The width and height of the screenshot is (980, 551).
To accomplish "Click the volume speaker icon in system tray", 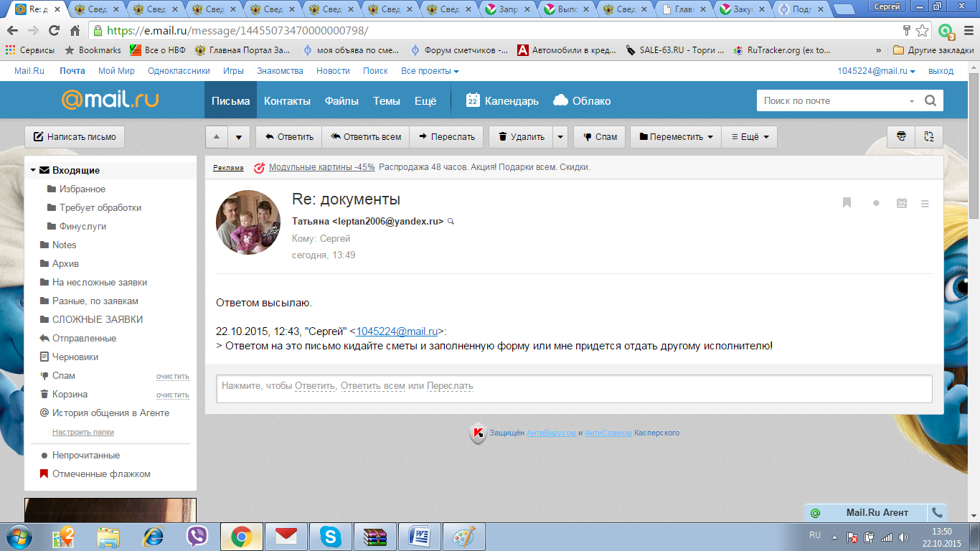I will [903, 537].
